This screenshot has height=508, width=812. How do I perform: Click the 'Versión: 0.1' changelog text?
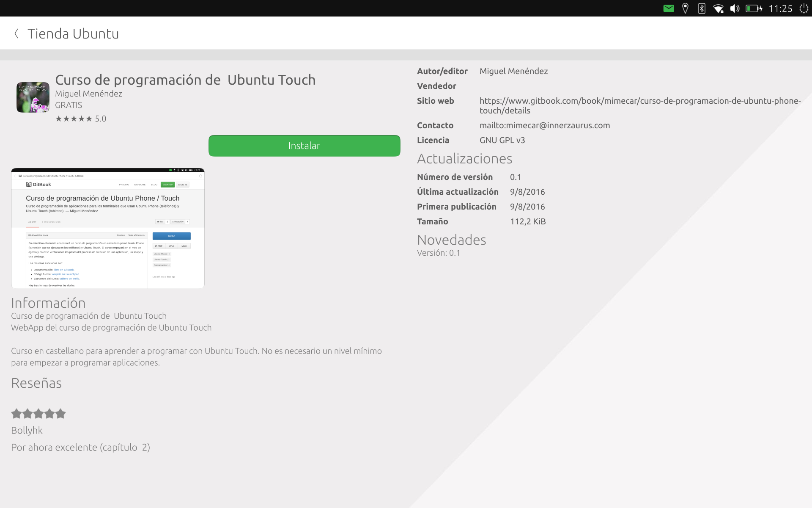[439, 253]
